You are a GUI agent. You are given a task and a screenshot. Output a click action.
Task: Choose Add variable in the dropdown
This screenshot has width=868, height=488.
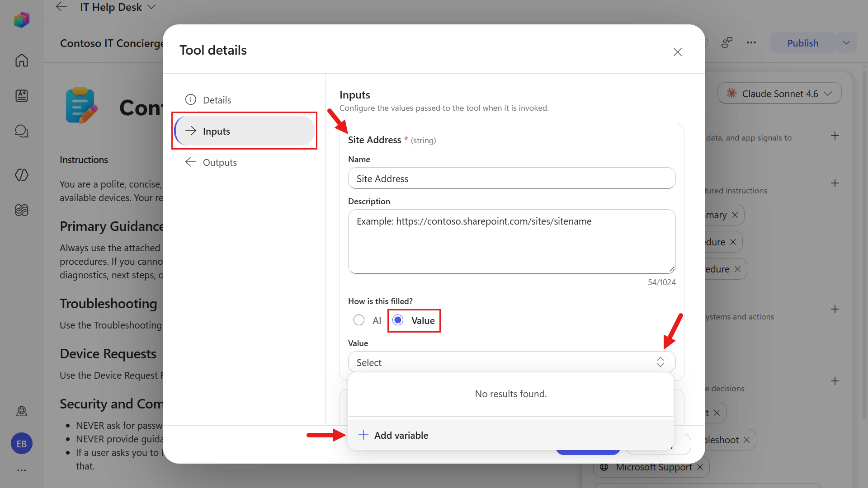510,435
